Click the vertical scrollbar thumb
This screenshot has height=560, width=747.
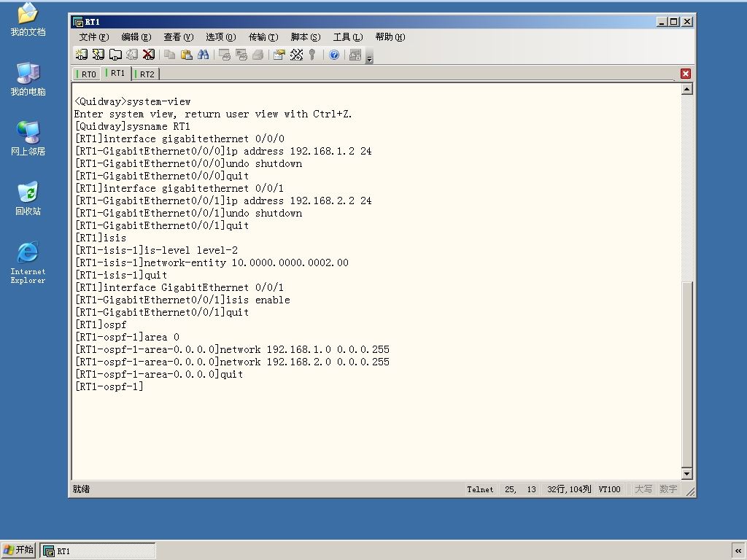tap(686, 374)
